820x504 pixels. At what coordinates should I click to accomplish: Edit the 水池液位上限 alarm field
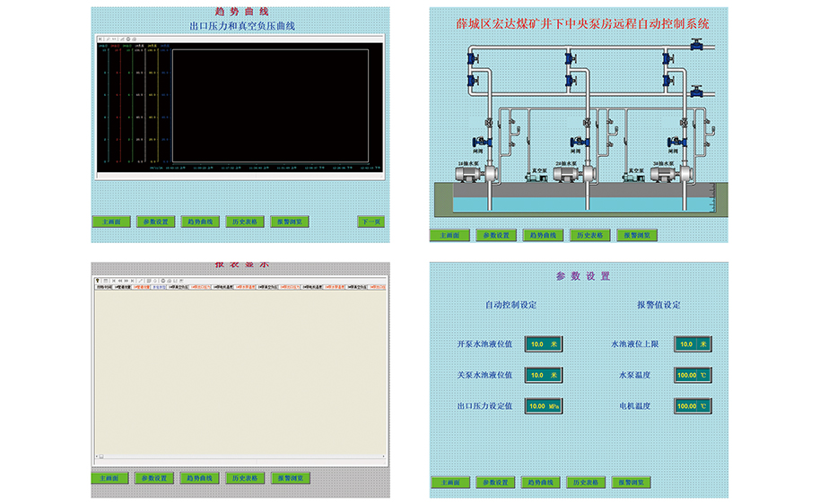[x=693, y=344]
